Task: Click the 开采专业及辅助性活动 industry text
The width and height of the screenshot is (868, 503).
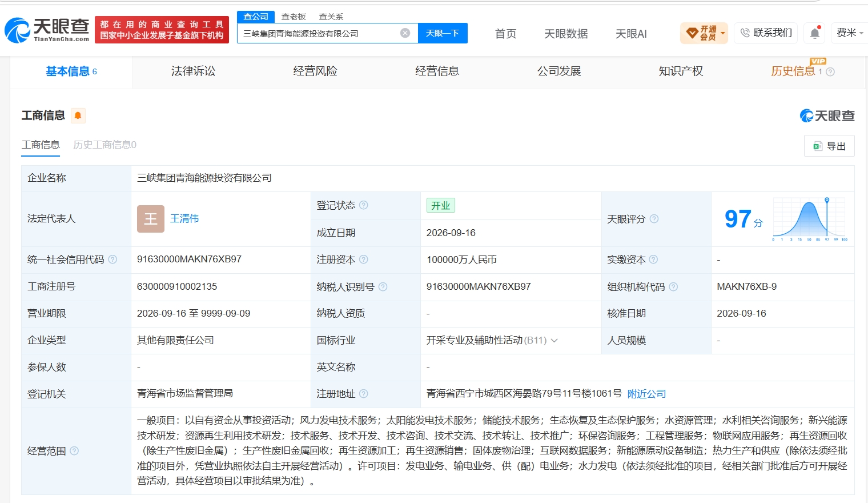Action: tap(475, 341)
